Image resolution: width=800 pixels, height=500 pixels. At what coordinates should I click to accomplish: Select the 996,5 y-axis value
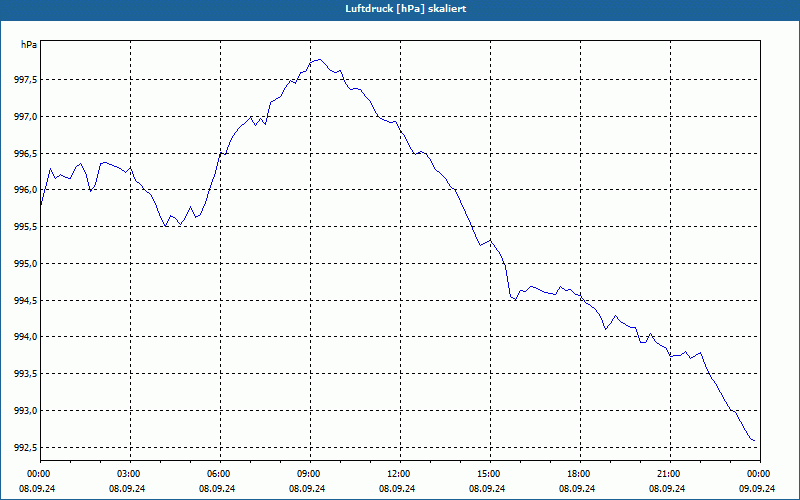[25, 154]
